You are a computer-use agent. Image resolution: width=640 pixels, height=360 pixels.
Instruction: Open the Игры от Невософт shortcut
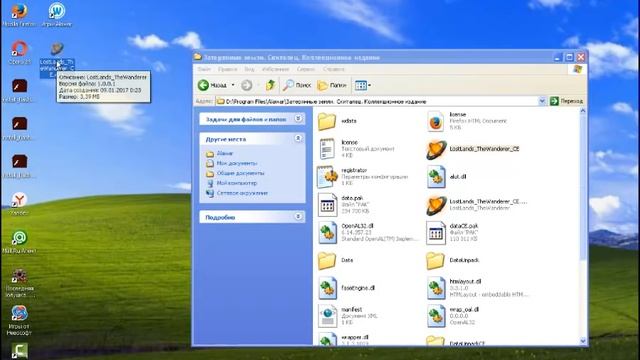pyautogui.click(x=19, y=320)
